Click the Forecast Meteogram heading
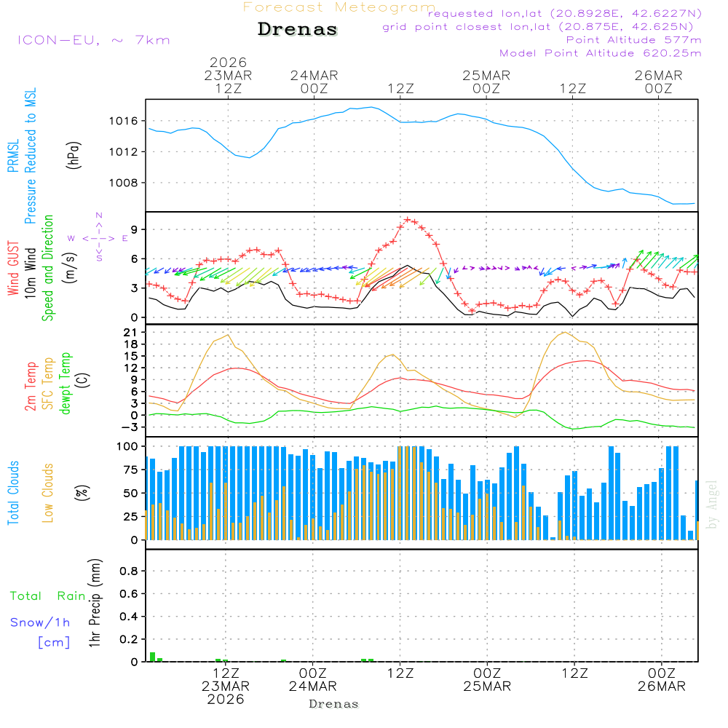The width and height of the screenshot is (728, 728). pos(339,7)
